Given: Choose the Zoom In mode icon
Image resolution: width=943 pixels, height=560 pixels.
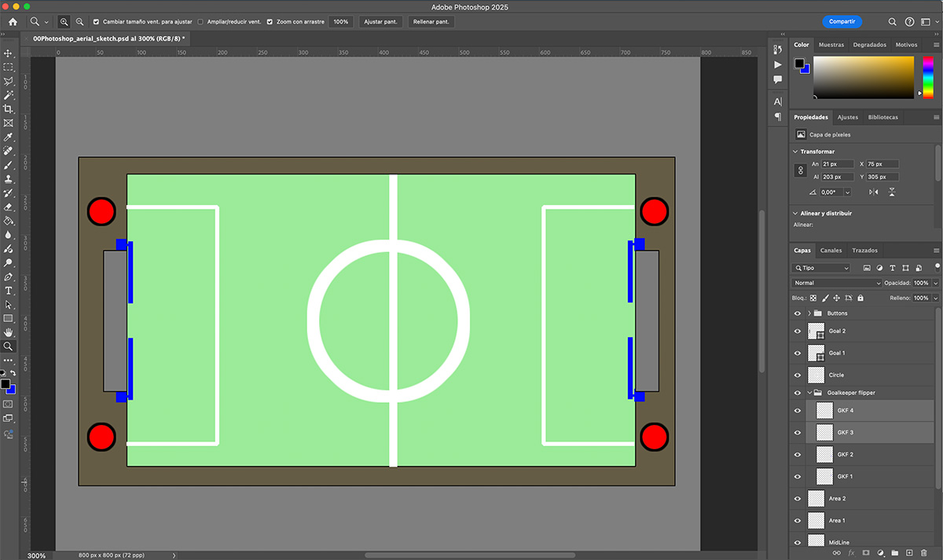Looking at the screenshot, I should tap(64, 22).
